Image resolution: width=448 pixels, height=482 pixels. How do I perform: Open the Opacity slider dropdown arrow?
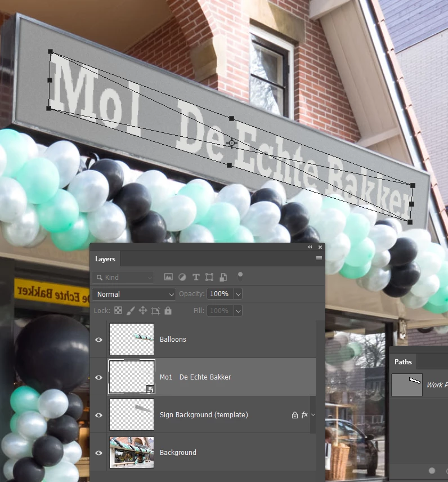click(238, 294)
